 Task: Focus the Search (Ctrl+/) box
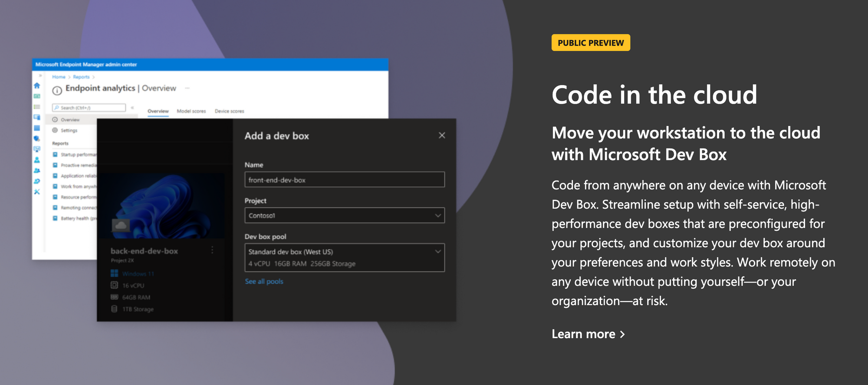pos(89,107)
